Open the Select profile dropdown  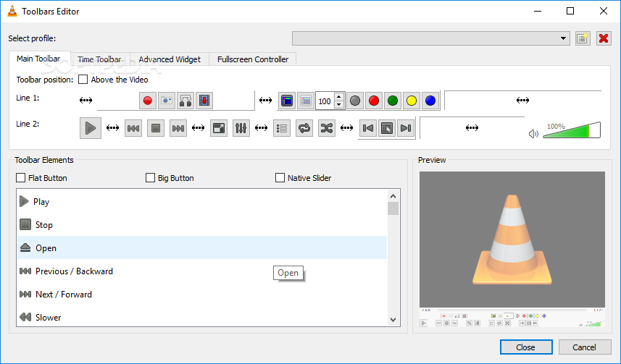tap(431, 38)
